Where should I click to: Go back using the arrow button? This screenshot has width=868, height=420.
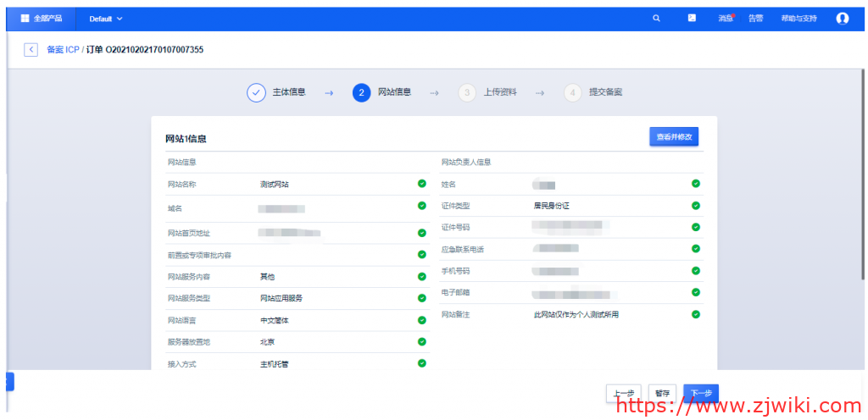31,50
